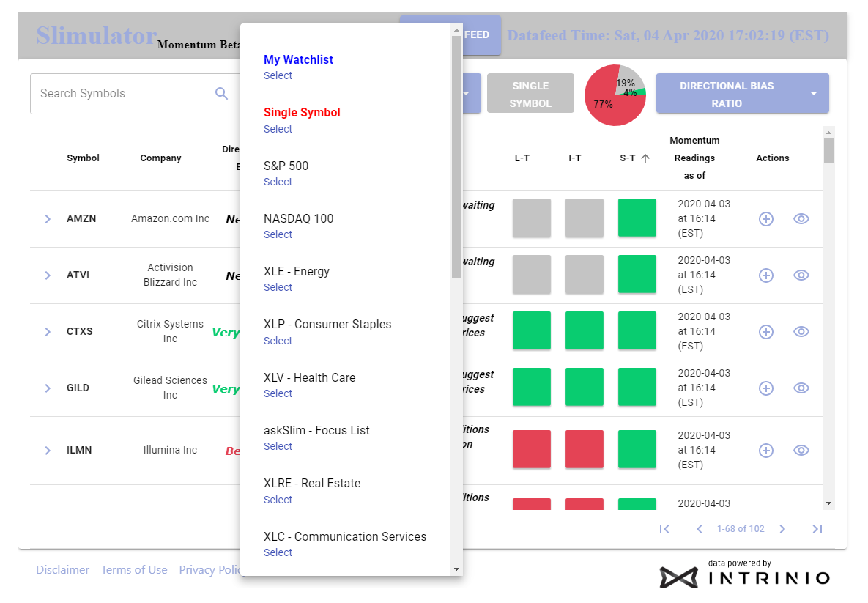This screenshot has width=868, height=603.
Task: Click the Intrinio logo
Action: pos(744,574)
